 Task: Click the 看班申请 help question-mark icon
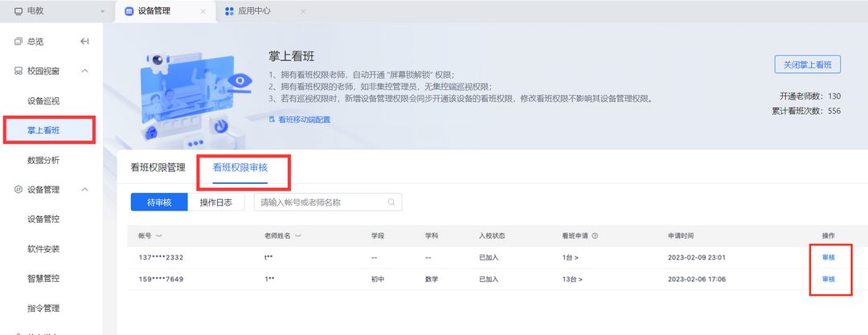(x=595, y=236)
